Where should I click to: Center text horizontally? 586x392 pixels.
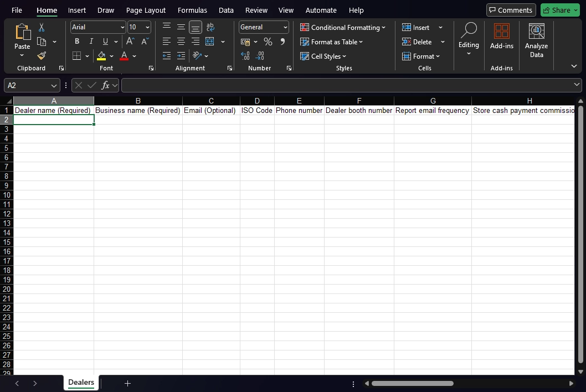181,42
